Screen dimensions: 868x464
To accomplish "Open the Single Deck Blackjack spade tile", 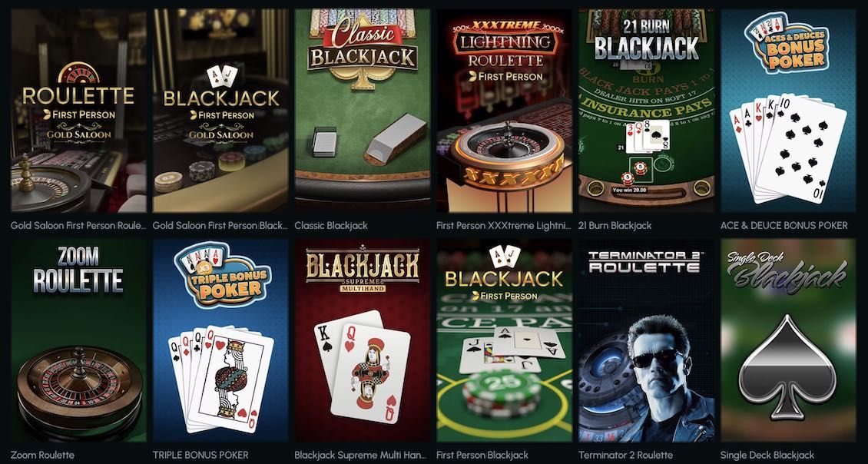I will click(788, 340).
